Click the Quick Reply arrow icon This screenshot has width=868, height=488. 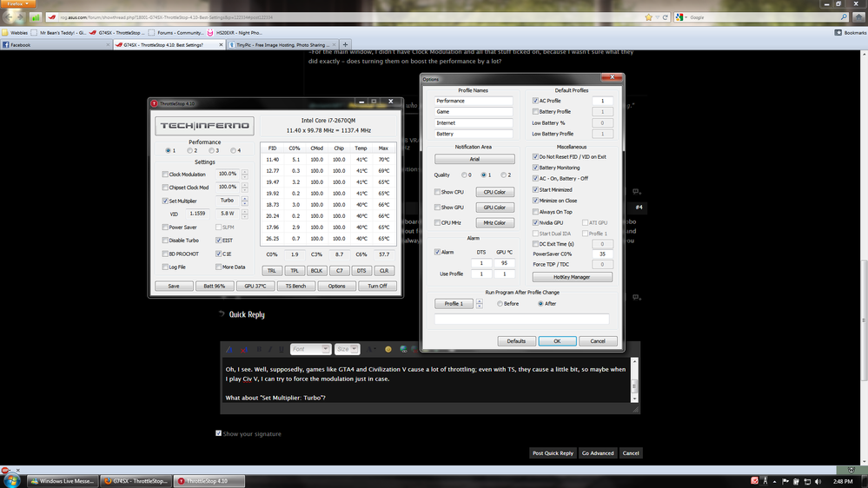coord(222,313)
